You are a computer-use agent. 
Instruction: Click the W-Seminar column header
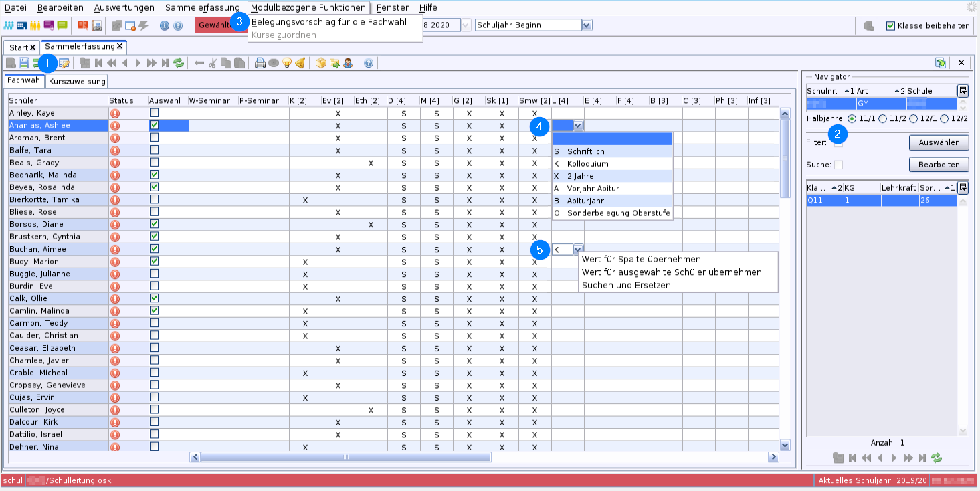[213, 100]
